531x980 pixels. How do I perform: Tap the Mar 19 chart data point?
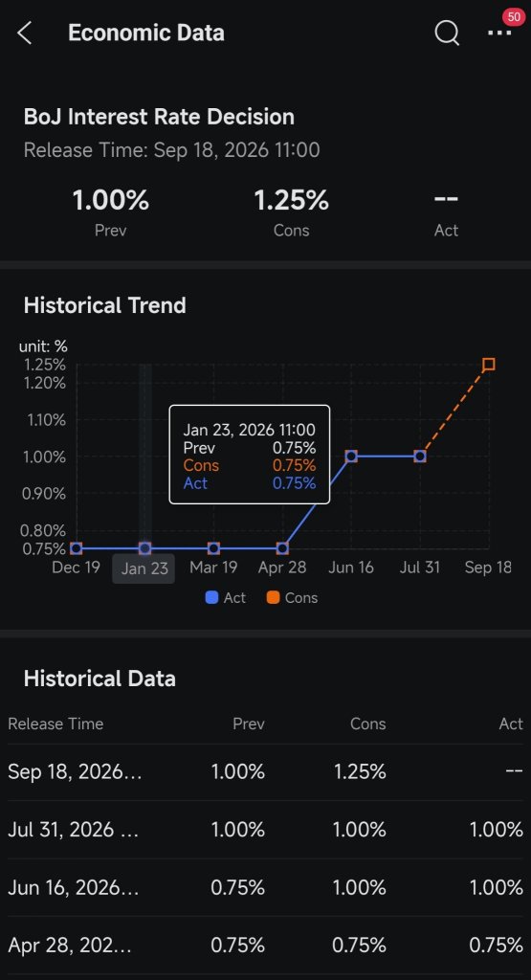click(213, 548)
